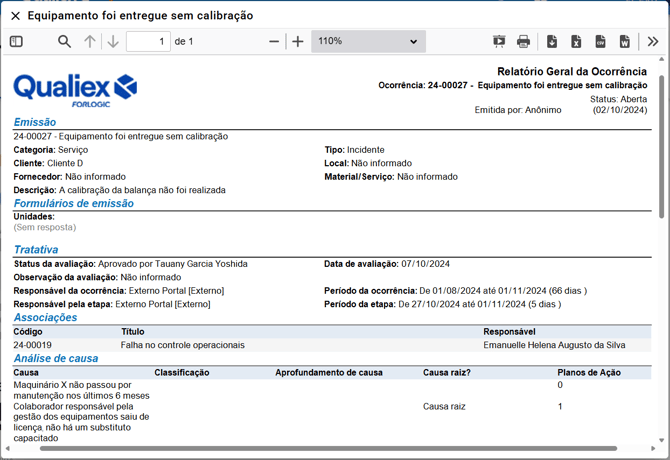Expand more toolbar tools chevron
The height and width of the screenshot is (460, 670).
(653, 42)
